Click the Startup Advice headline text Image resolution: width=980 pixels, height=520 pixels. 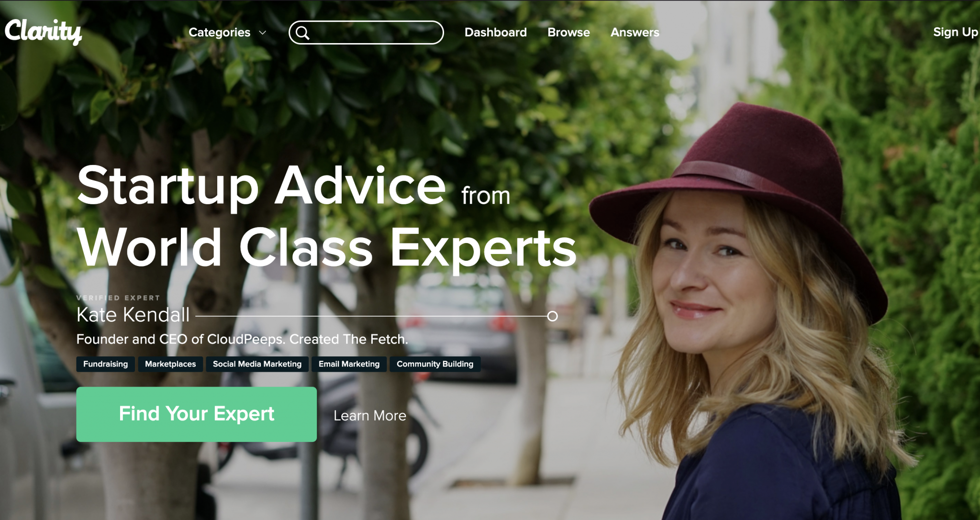pyautogui.click(x=261, y=186)
